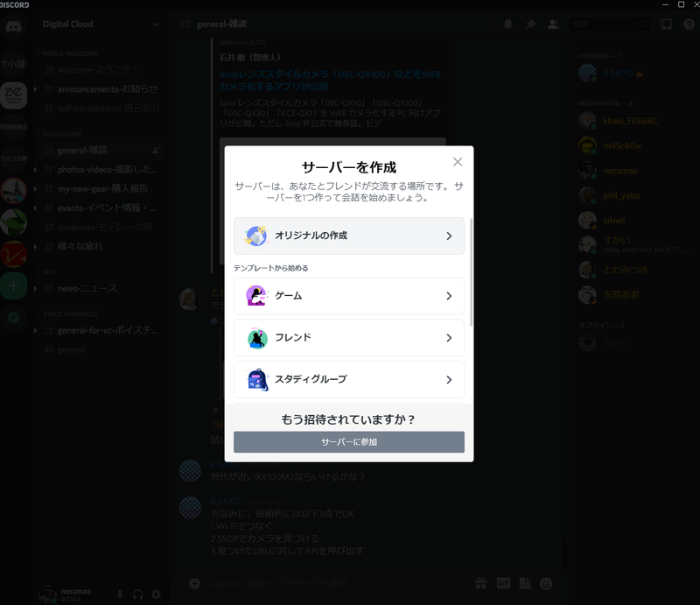
Task: Click the スタディグループ backpack icon
Action: click(257, 380)
